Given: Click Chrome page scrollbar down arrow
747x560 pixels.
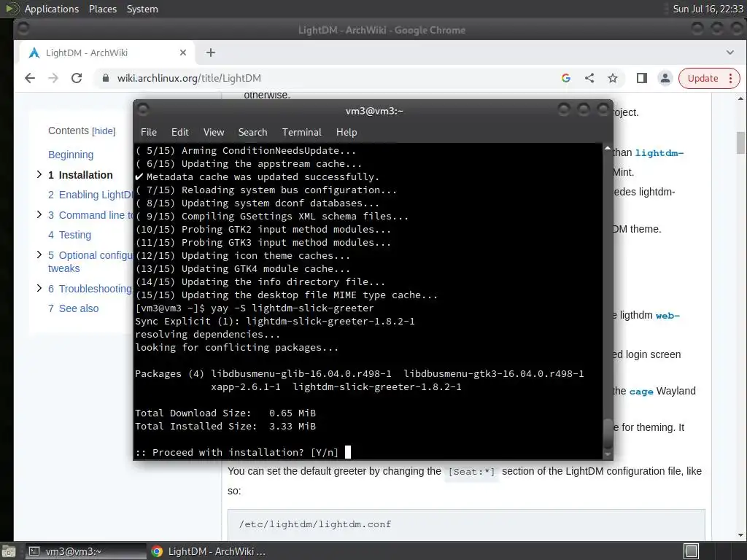Looking at the screenshot, I should coord(740,535).
